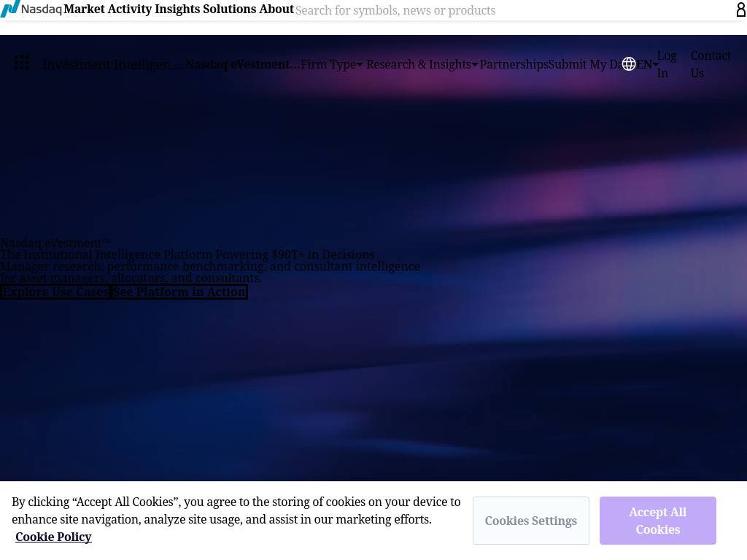Click the Nasdaq logo

(31, 9)
